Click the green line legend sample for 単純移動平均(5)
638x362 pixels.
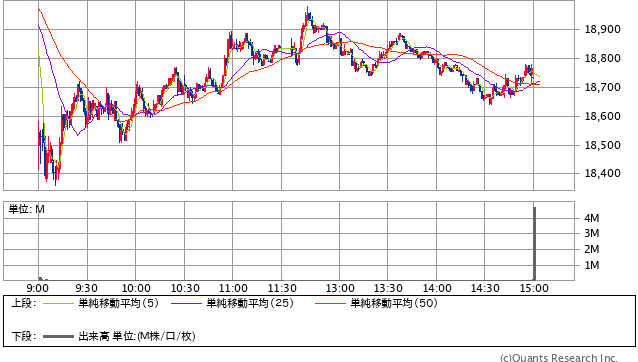point(58,303)
